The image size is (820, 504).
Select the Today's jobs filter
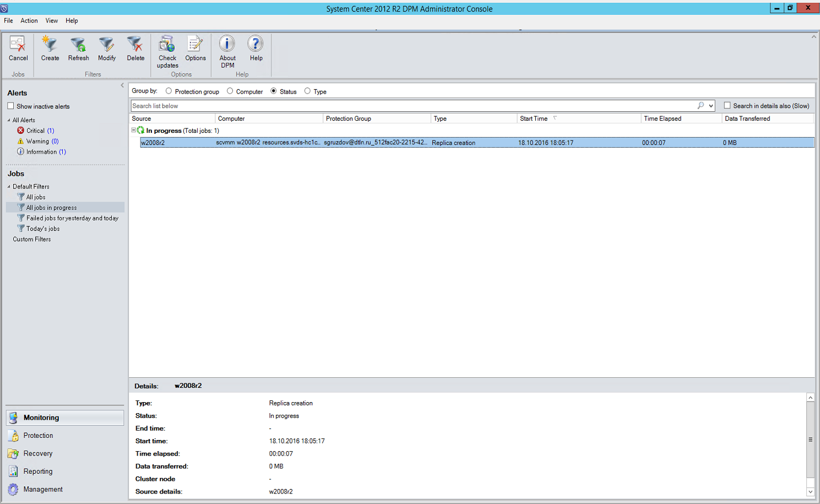click(x=43, y=229)
